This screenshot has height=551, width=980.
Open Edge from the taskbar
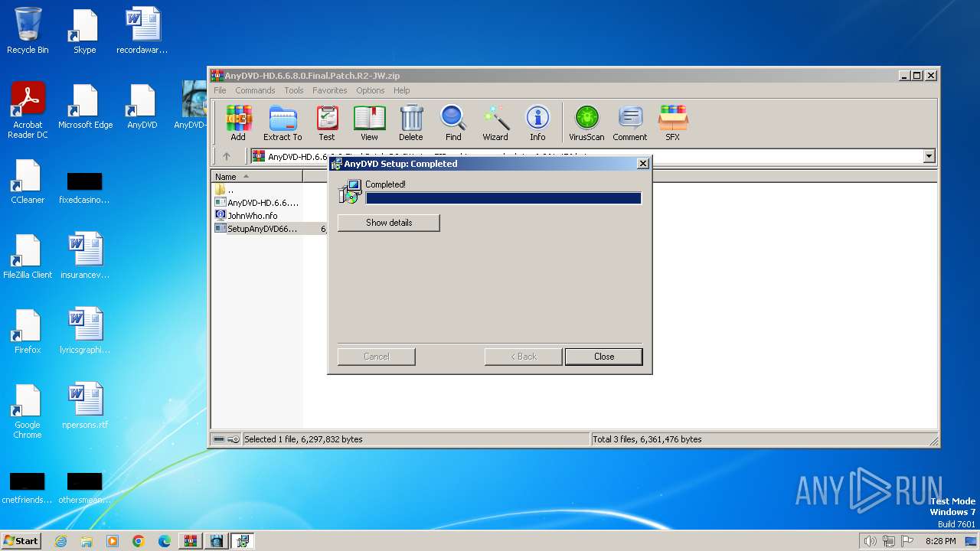165,541
